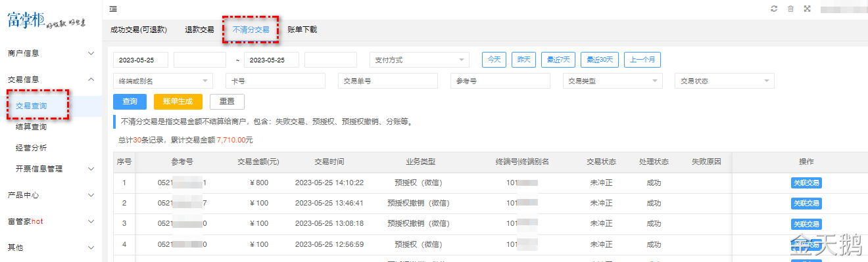Click 关联交易 for row 1
This screenshot has height=262, width=868.
(806, 183)
